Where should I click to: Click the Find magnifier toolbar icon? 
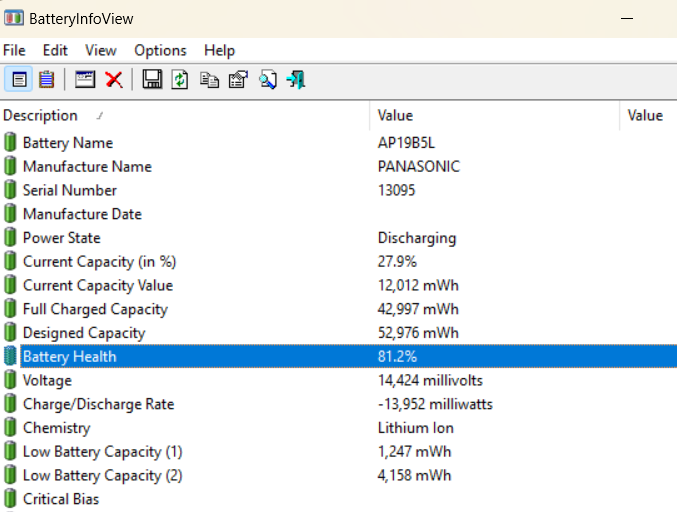click(x=268, y=80)
